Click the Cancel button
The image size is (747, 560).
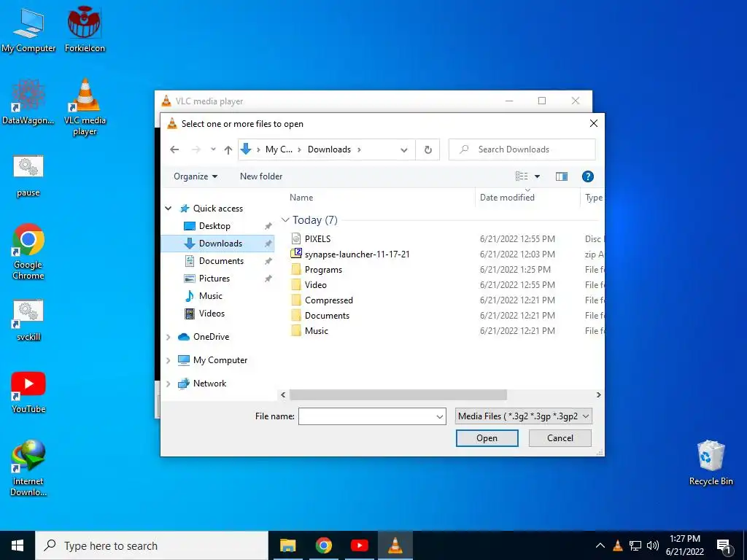pos(560,438)
